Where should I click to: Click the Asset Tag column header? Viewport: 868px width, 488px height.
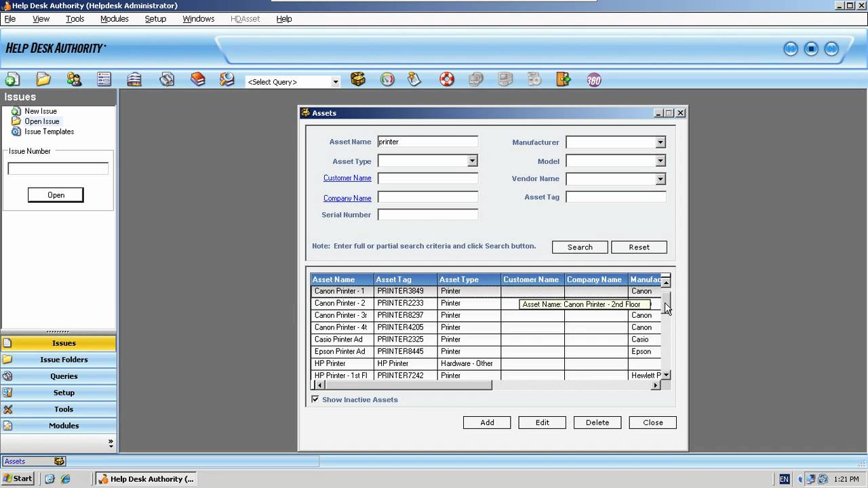pyautogui.click(x=406, y=279)
